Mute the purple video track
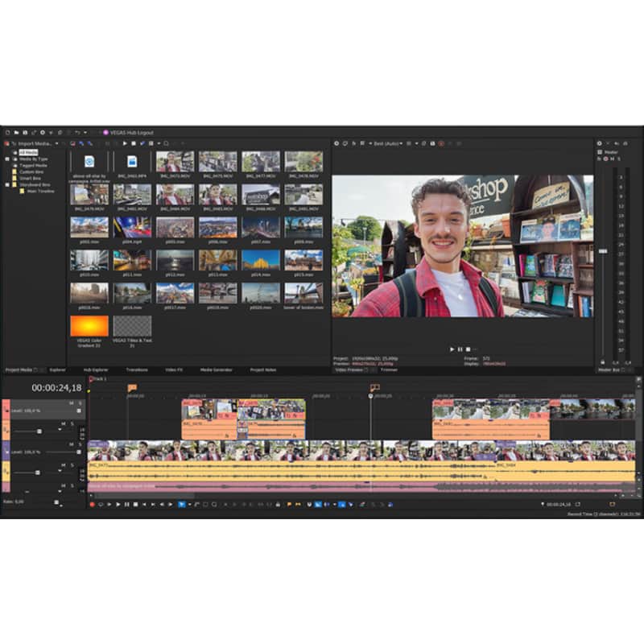This screenshot has height=644, width=644. click(x=71, y=444)
